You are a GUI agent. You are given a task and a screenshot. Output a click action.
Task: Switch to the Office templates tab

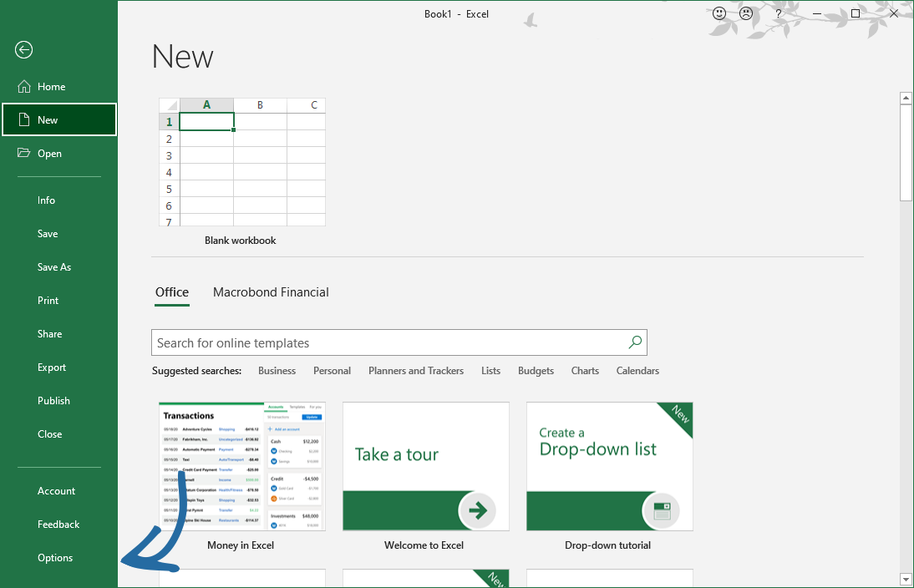172,292
